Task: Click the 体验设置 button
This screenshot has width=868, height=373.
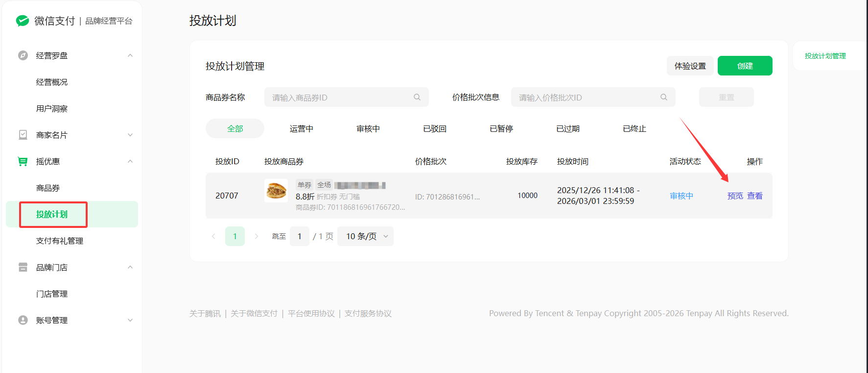Action: point(690,66)
